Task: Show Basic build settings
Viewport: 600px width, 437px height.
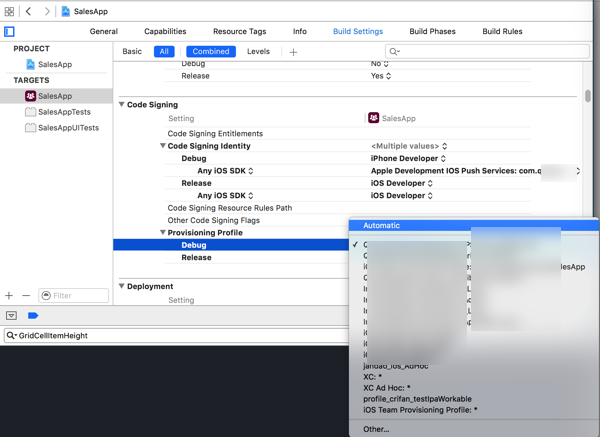Action: [132, 51]
